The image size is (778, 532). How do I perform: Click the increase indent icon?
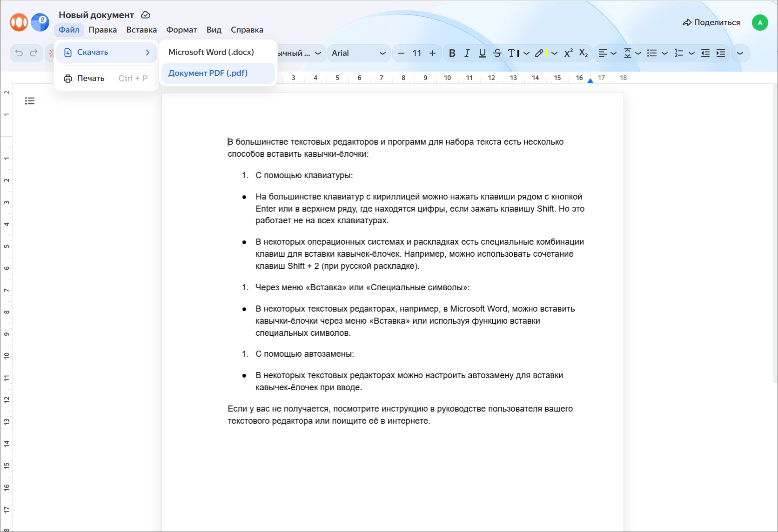click(721, 53)
